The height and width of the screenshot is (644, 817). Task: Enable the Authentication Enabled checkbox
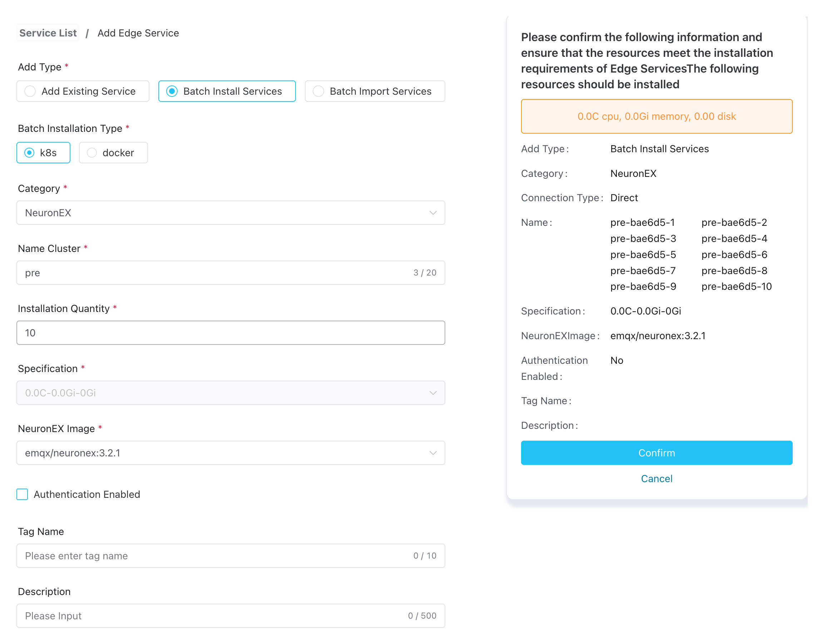[22, 494]
